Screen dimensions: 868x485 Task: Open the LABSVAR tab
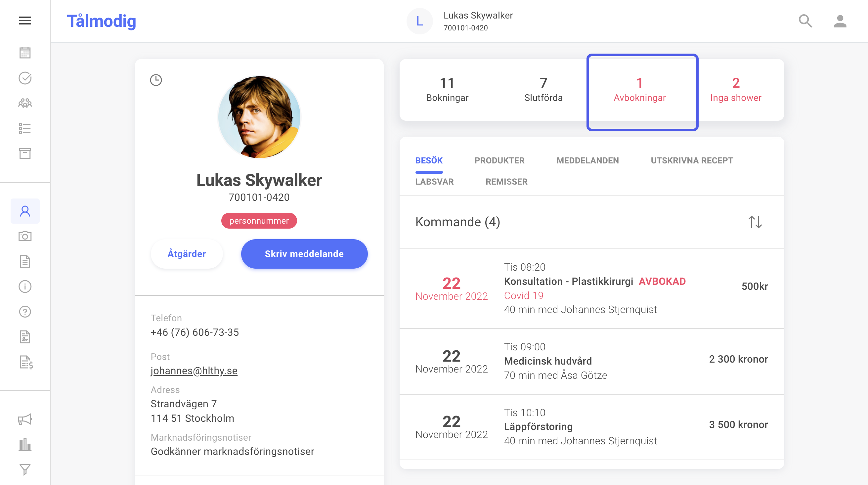pyautogui.click(x=434, y=182)
